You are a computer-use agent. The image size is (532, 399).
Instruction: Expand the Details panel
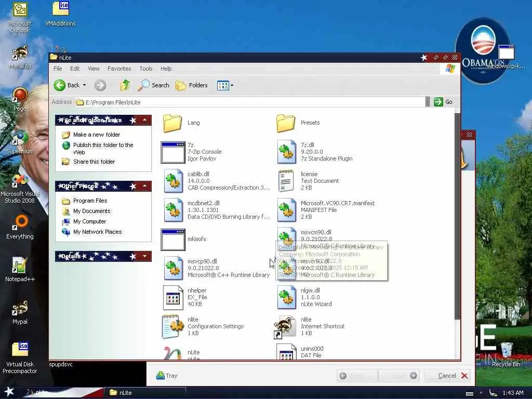coord(145,256)
